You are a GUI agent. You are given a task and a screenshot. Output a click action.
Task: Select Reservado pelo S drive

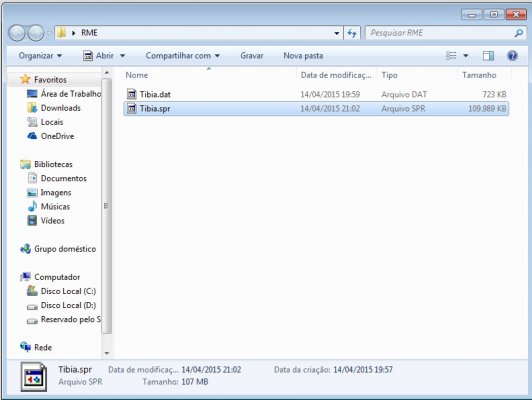click(x=71, y=319)
